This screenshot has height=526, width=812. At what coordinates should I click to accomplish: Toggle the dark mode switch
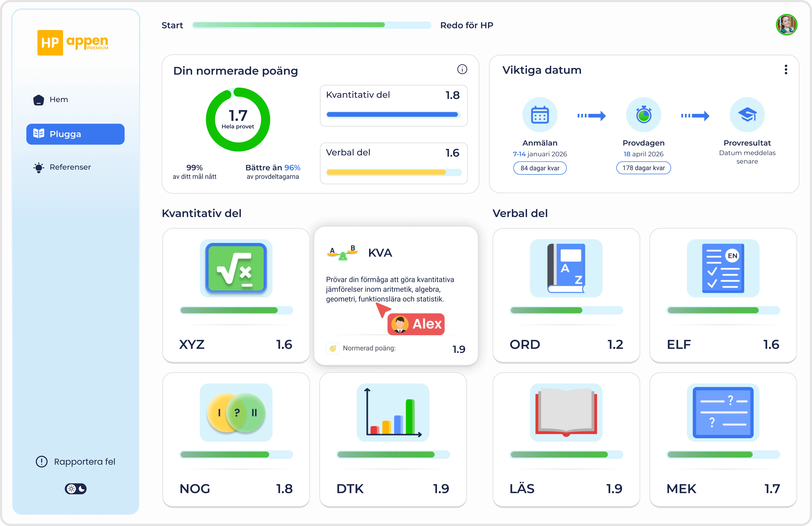coord(76,489)
